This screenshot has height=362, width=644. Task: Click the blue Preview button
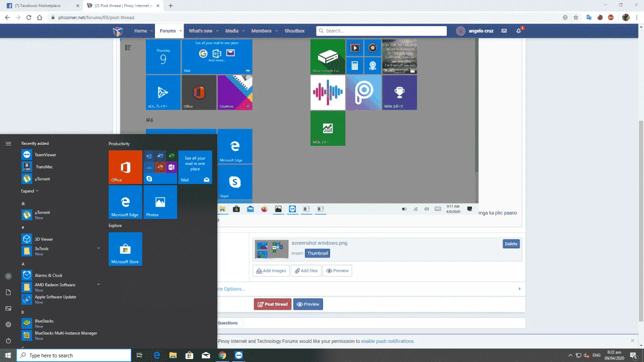click(308, 304)
